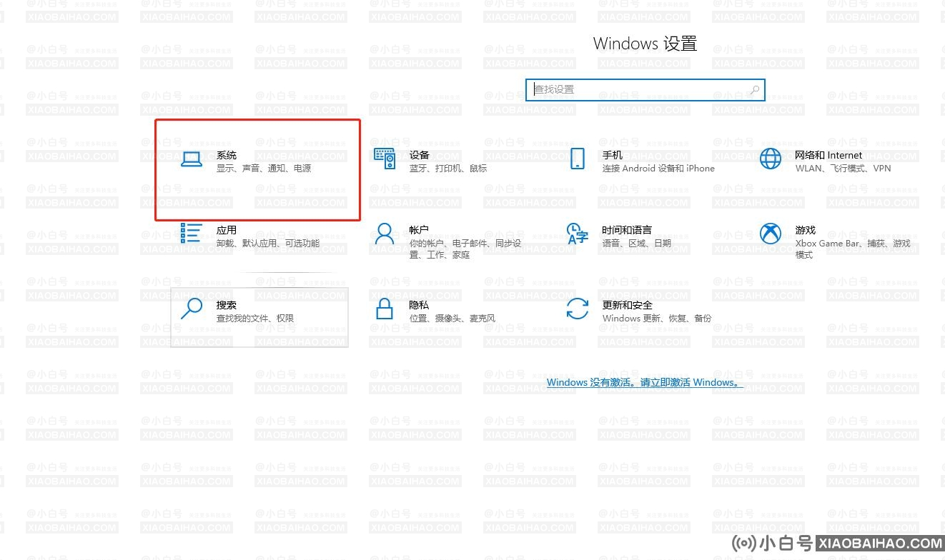
Task: Select the 更新和安全 heading
Action: click(627, 305)
